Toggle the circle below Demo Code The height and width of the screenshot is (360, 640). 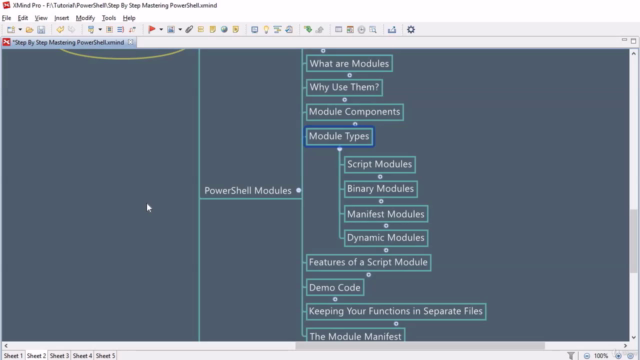(x=335, y=299)
